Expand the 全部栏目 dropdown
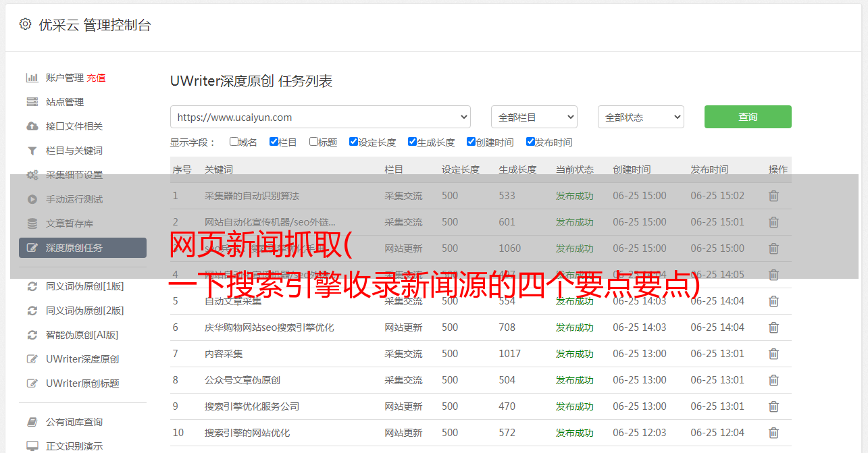The width and height of the screenshot is (868, 453). (534, 117)
